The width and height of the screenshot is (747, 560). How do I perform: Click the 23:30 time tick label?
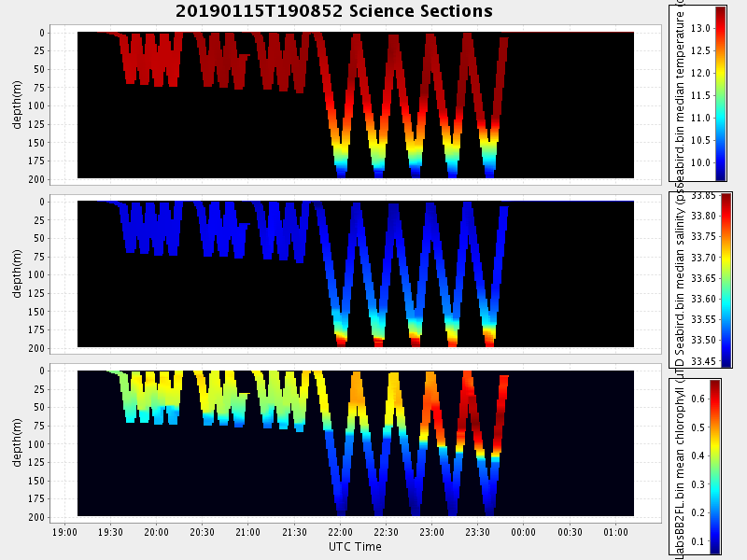pyautogui.click(x=478, y=532)
